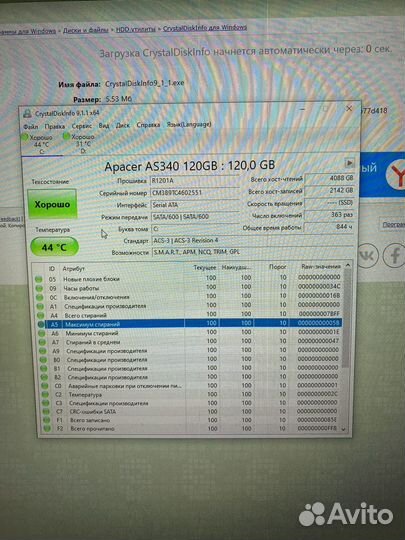Click the Режим передачи field SATA/600
Screen dimensions: 405x540
[x=195, y=217]
